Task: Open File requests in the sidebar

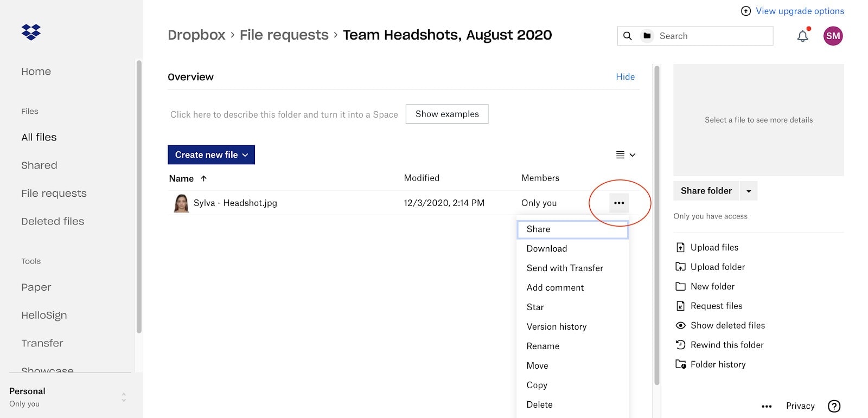Action: point(54,194)
